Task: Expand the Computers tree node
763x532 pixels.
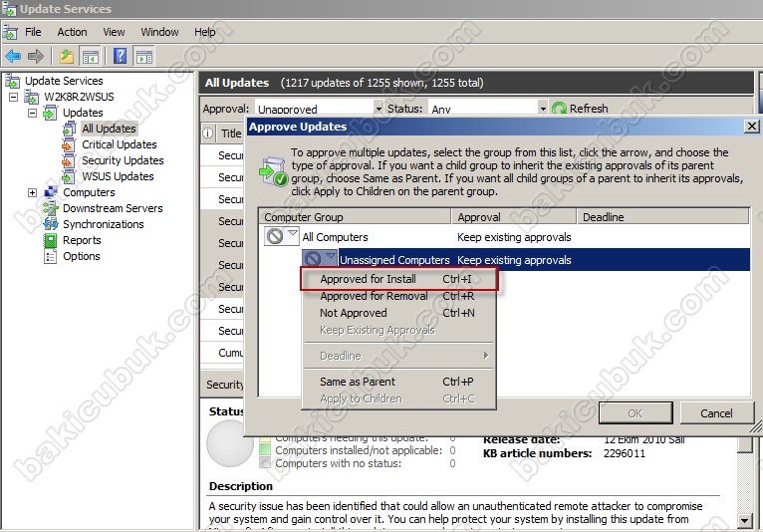Action: click(32, 192)
